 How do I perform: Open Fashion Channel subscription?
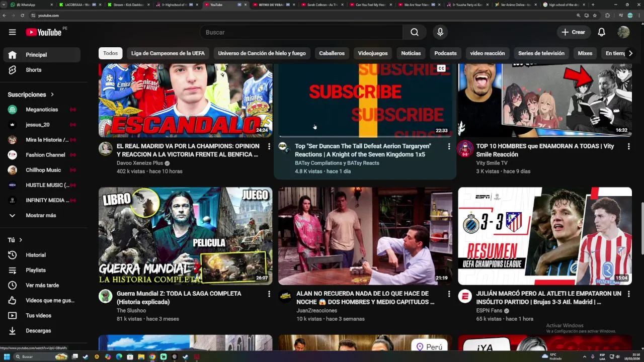[x=42, y=155]
